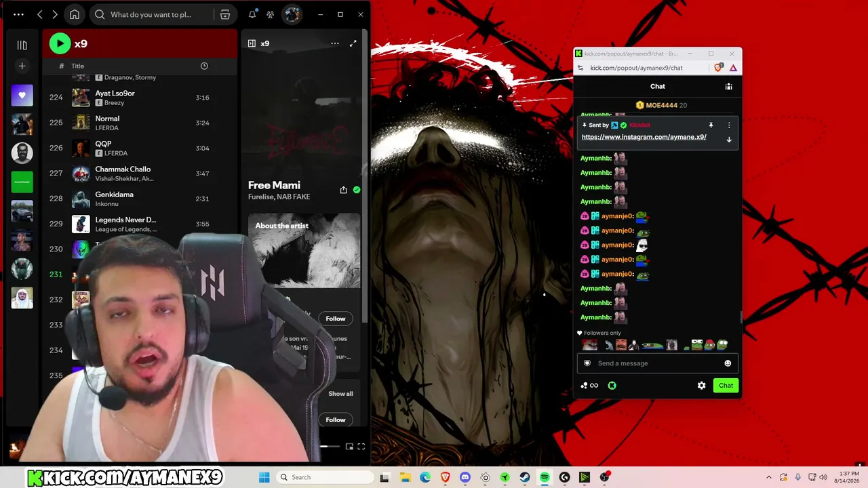Open Spotify miniplayer icon
This screenshot has width=868, height=488.
[349, 446]
